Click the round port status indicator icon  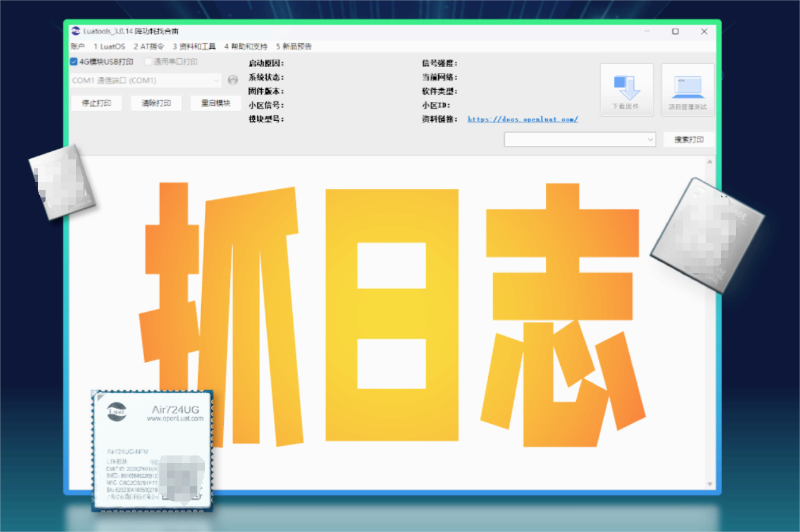tap(233, 80)
